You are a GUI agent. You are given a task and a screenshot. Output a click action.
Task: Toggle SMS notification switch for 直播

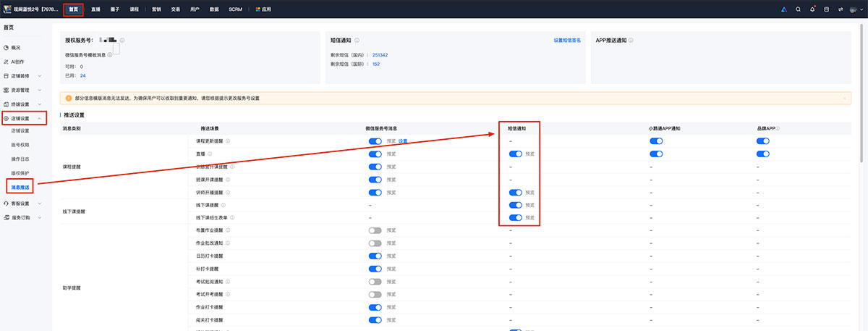(x=515, y=154)
